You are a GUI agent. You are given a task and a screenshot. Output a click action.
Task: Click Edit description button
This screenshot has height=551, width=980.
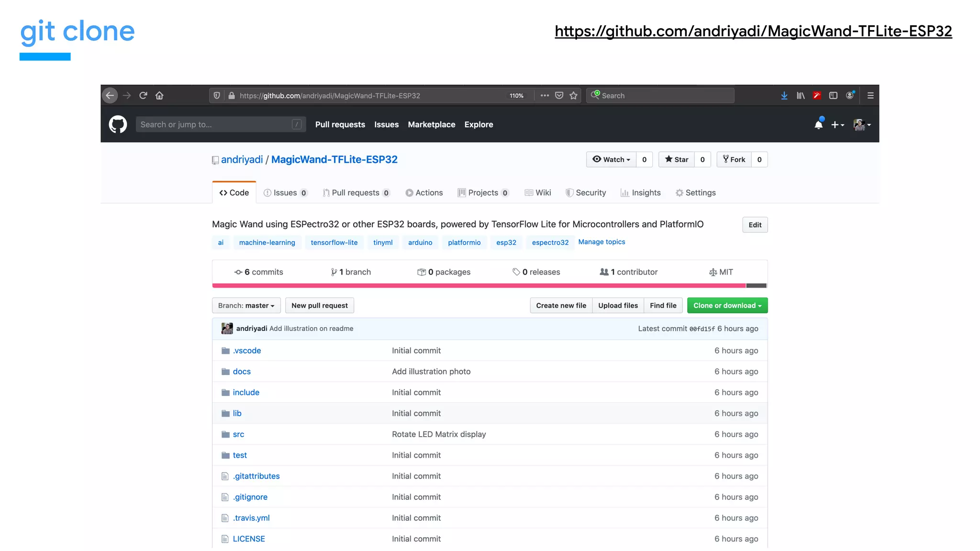coord(755,225)
